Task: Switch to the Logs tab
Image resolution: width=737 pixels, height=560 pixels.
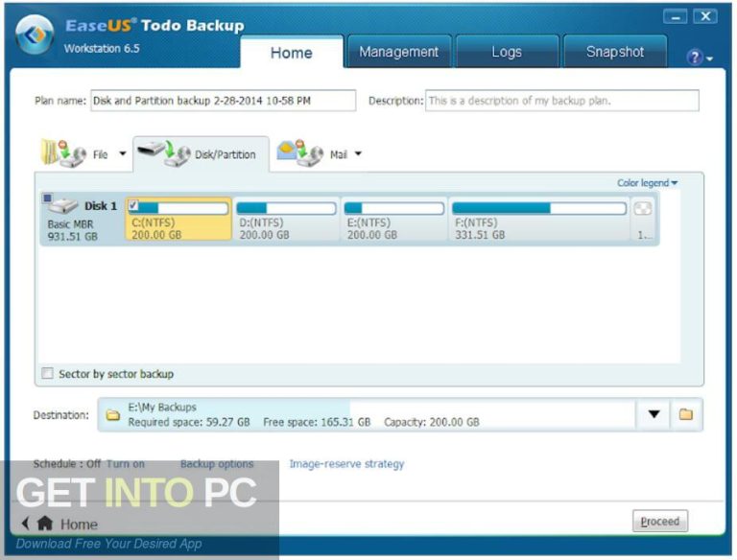Action: tap(507, 51)
